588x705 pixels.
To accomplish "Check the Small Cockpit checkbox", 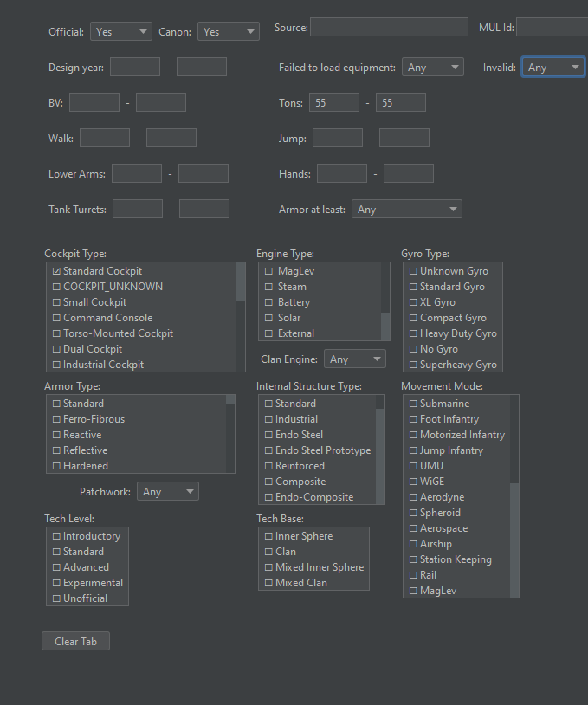I will [x=56, y=302].
